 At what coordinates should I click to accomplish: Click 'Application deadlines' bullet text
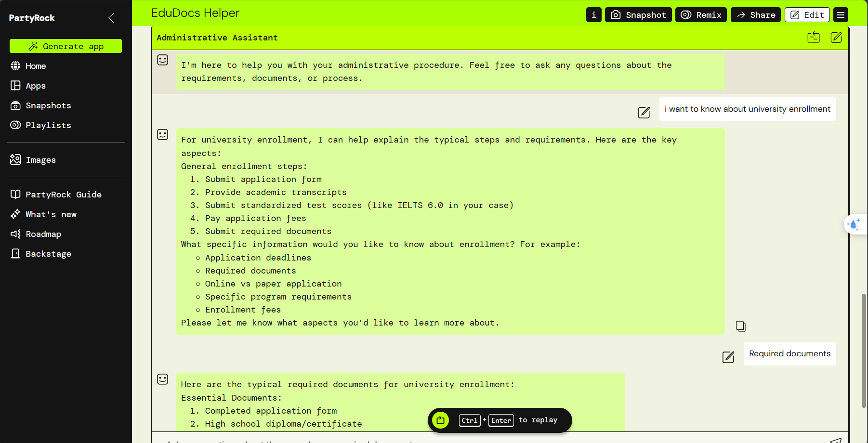(258, 258)
